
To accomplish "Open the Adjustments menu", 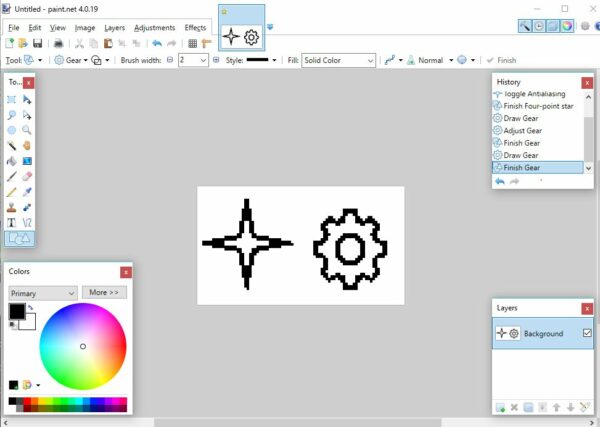I will (154, 28).
